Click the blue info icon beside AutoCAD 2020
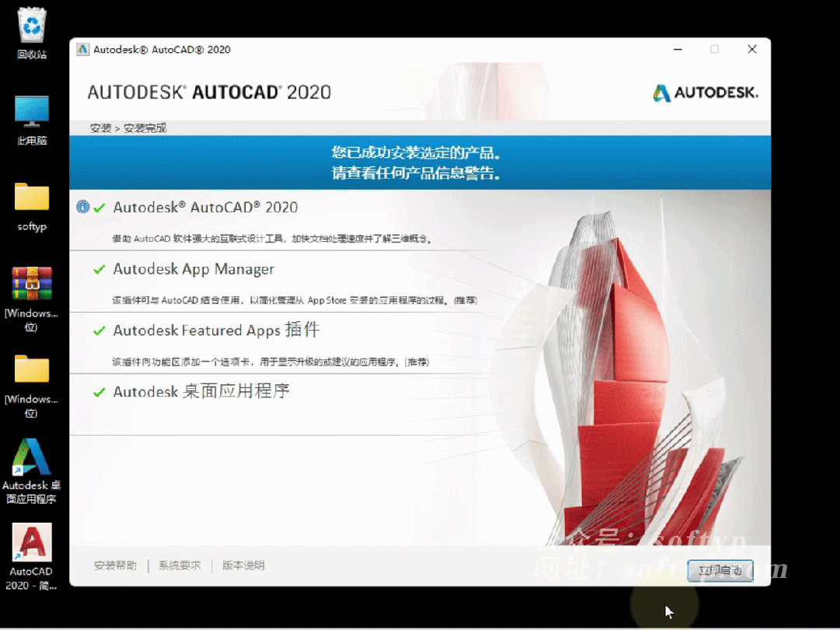The image size is (840, 630). click(82, 207)
